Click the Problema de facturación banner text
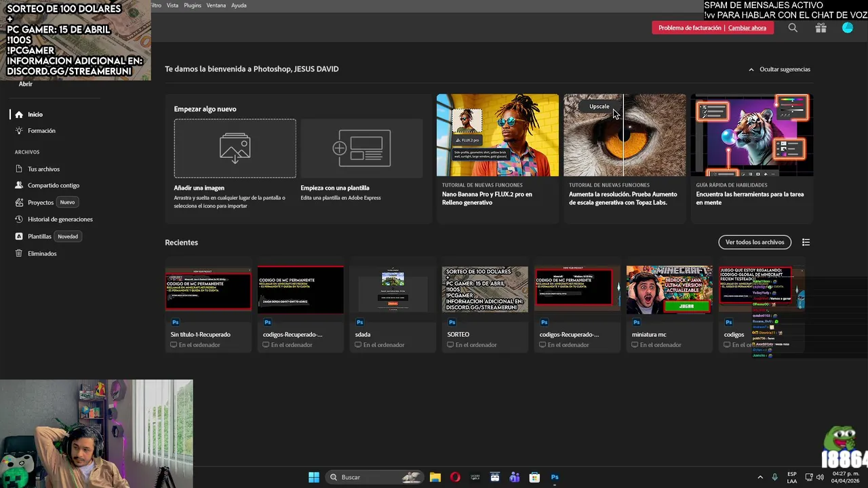The image size is (868, 488). click(x=690, y=28)
